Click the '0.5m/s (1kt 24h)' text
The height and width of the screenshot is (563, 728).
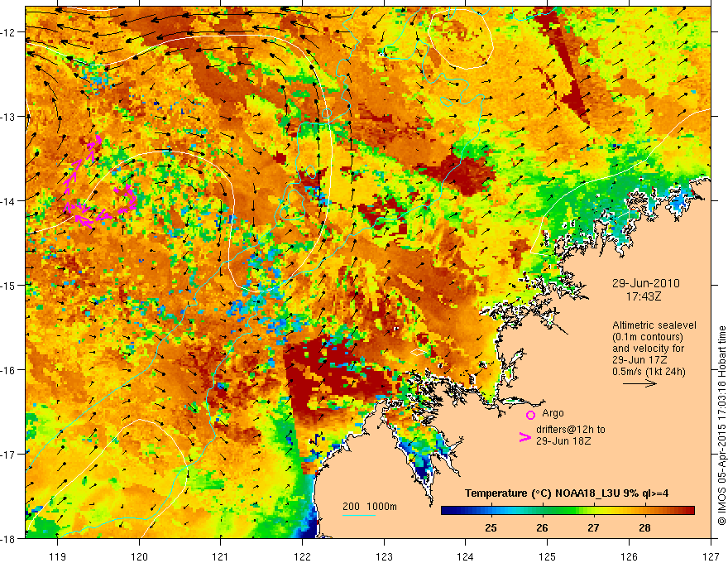click(x=649, y=372)
